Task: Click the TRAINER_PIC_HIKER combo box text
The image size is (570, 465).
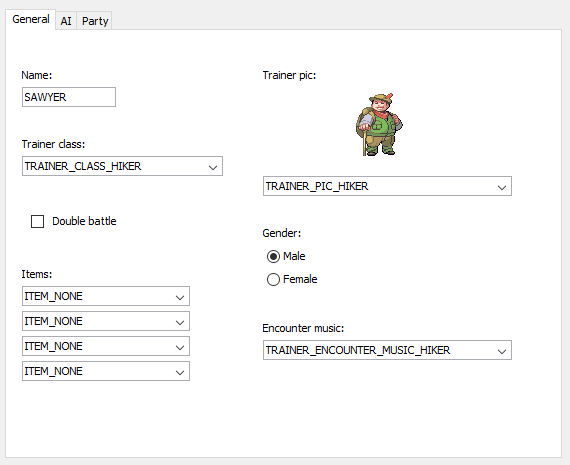Action: pyautogui.click(x=317, y=186)
